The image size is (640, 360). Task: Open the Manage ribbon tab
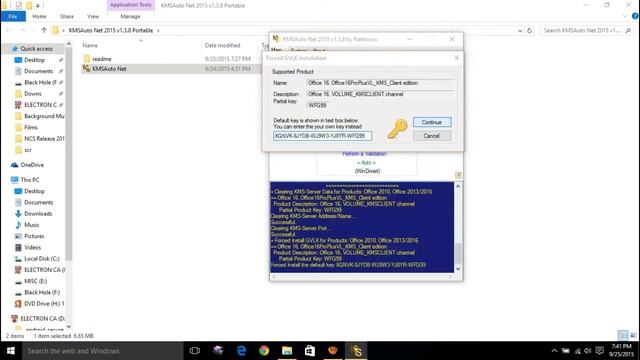[130, 16]
